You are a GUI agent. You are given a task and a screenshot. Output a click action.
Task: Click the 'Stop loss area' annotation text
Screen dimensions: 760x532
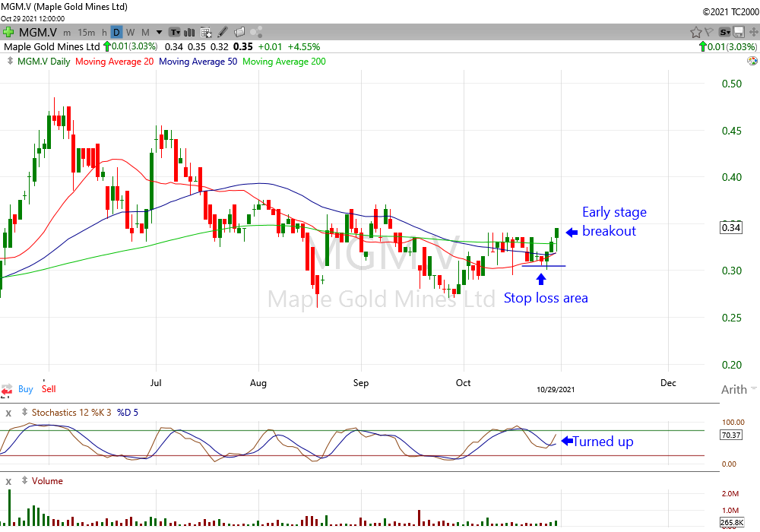(x=546, y=298)
